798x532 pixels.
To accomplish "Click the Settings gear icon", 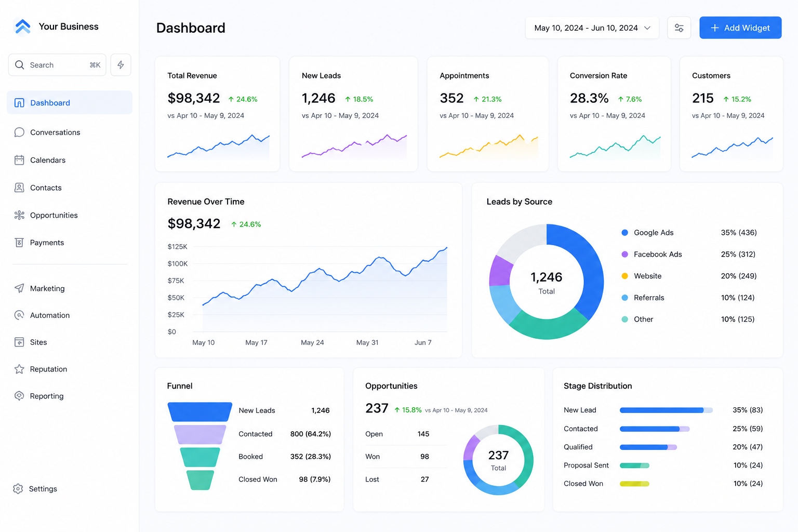I will (18, 489).
